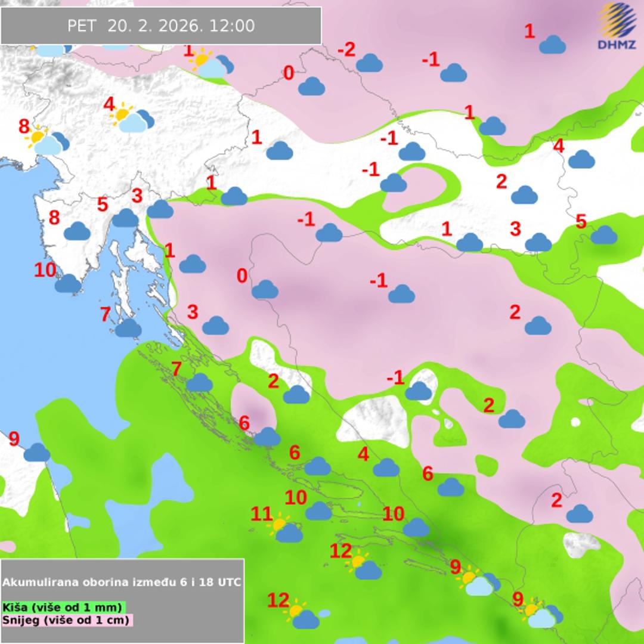Select the pink Snijeg legend swatch
Viewport: 644px width, 644px height.
67,620
